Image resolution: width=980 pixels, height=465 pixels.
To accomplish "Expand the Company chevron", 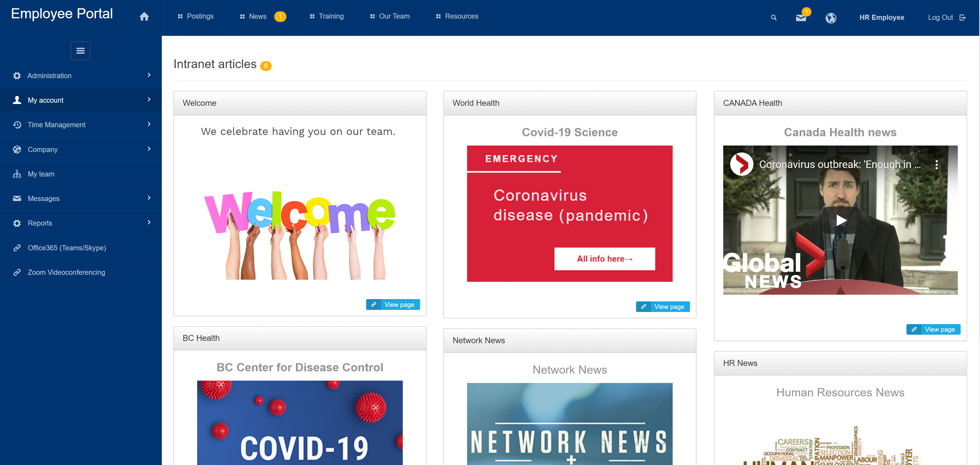I will click(149, 148).
